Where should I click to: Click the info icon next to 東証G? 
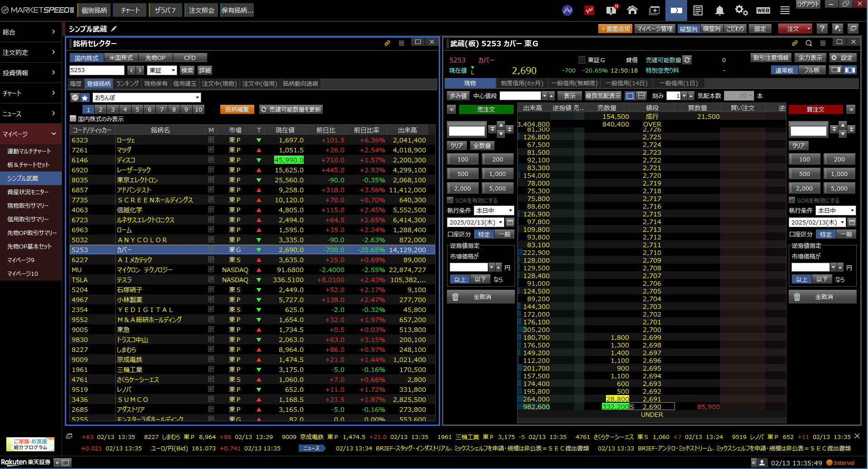point(582,60)
